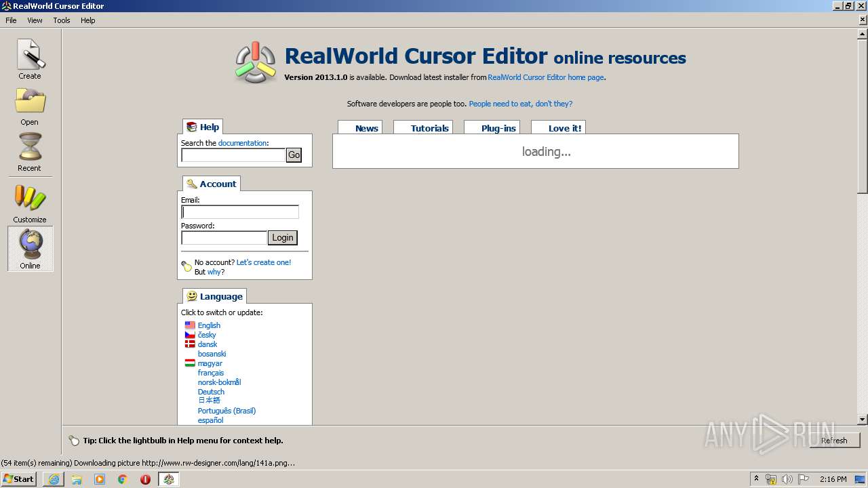Click the Czech flag icon
The width and height of the screenshot is (868, 488).
pyautogui.click(x=190, y=335)
